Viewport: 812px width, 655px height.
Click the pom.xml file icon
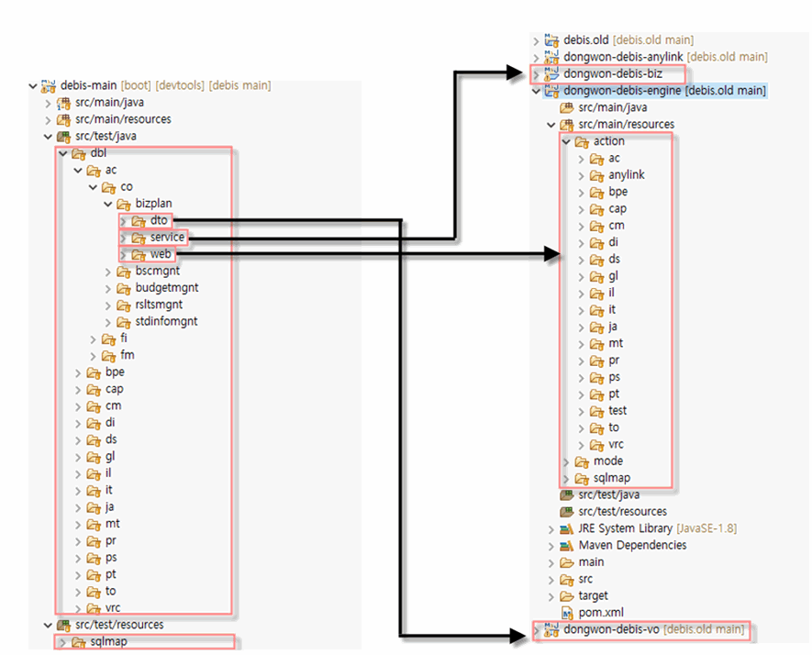(568, 613)
